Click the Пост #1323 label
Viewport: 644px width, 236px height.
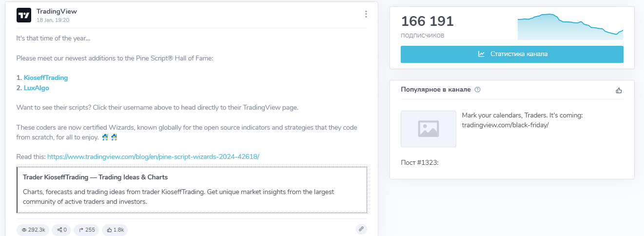coord(419,162)
